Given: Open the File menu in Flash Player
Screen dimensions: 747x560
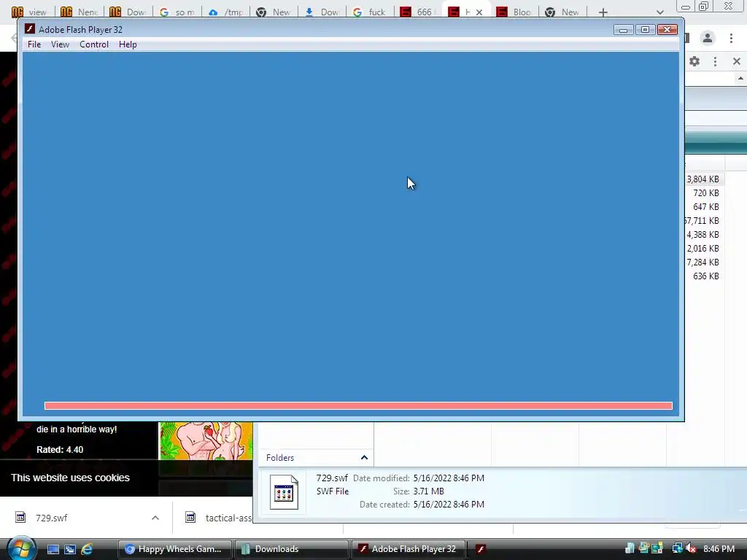Looking at the screenshot, I should click(x=34, y=44).
